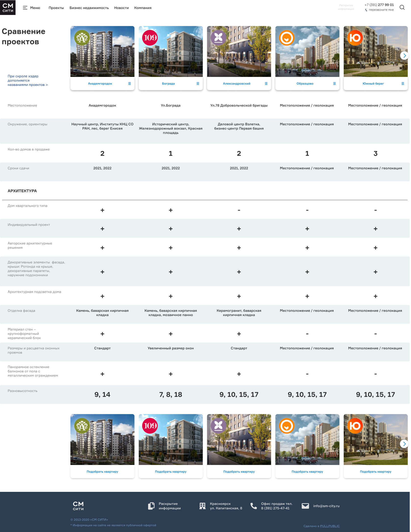The width and height of the screenshot is (411, 532).
Task: Click the orange Образцово bird badge in the top card row
Action: point(287,38)
